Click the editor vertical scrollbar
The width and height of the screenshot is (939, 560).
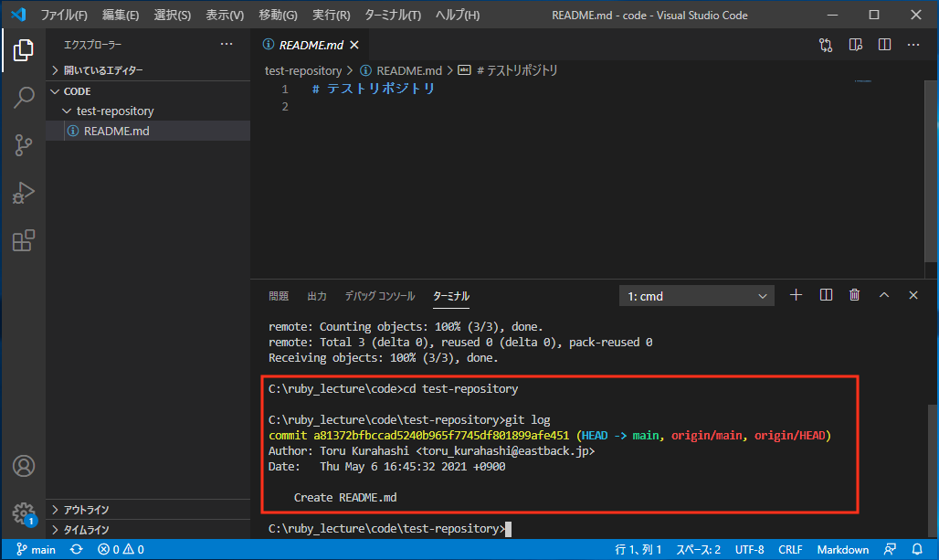[931, 172]
